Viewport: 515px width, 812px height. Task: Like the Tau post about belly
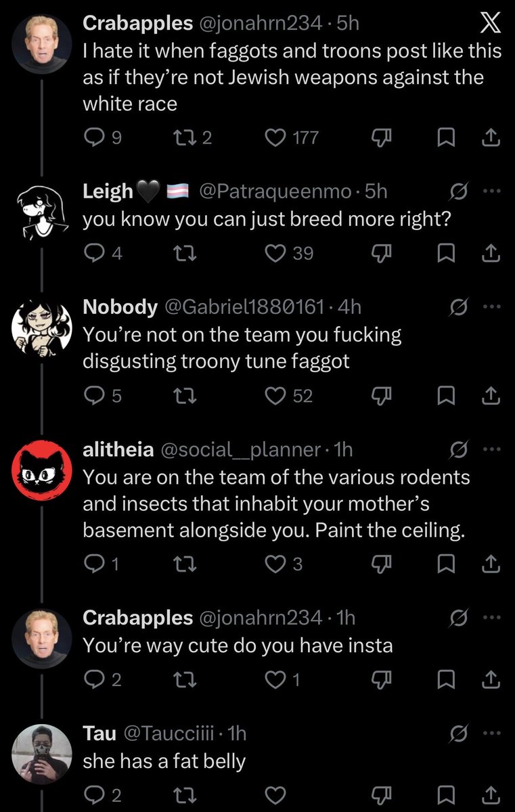tap(274, 794)
